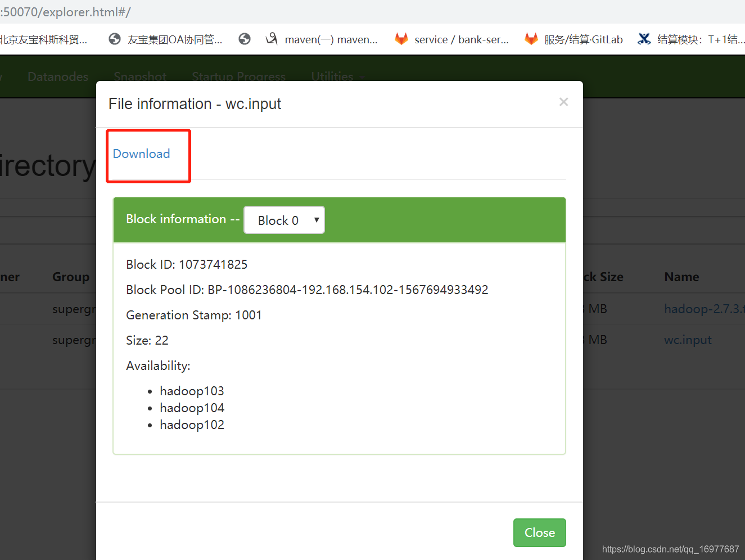Click the Block information label
This screenshot has width=745, height=560.
click(x=176, y=219)
